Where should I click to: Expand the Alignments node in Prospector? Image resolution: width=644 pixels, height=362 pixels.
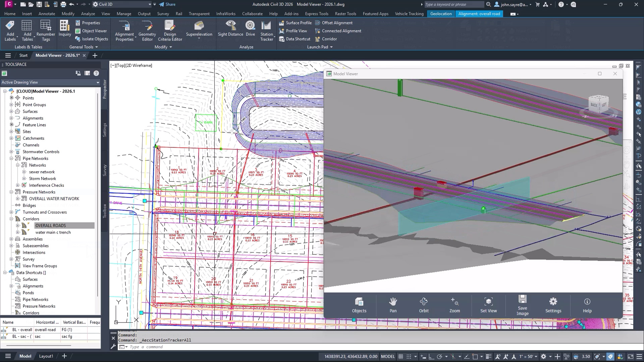[x=11, y=118]
